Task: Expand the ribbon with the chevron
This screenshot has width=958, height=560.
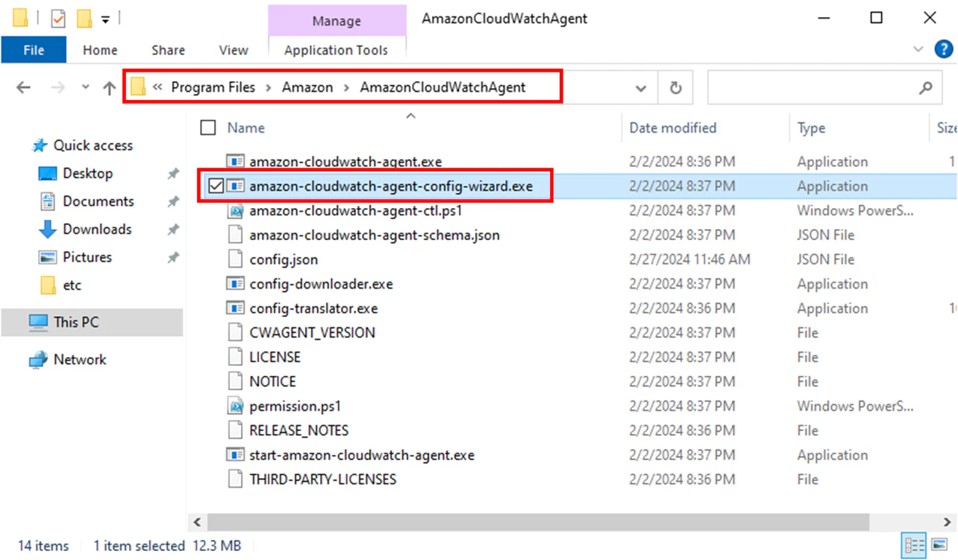Action: coord(918,50)
